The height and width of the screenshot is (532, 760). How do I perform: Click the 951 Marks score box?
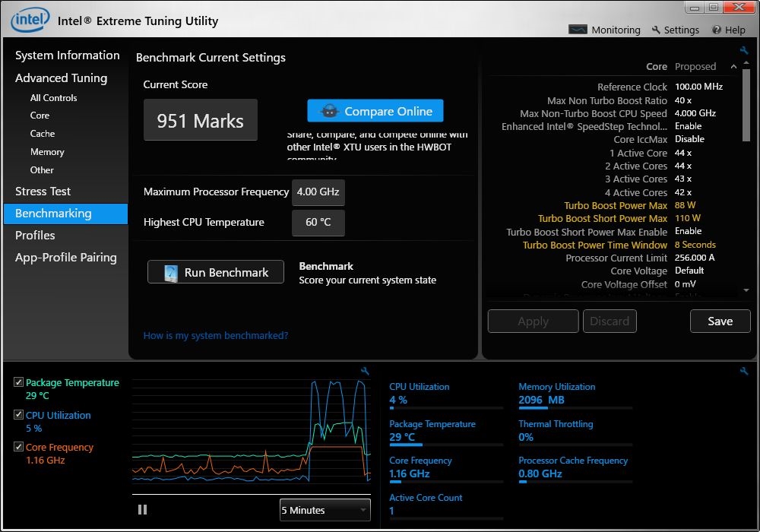click(x=200, y=120)
